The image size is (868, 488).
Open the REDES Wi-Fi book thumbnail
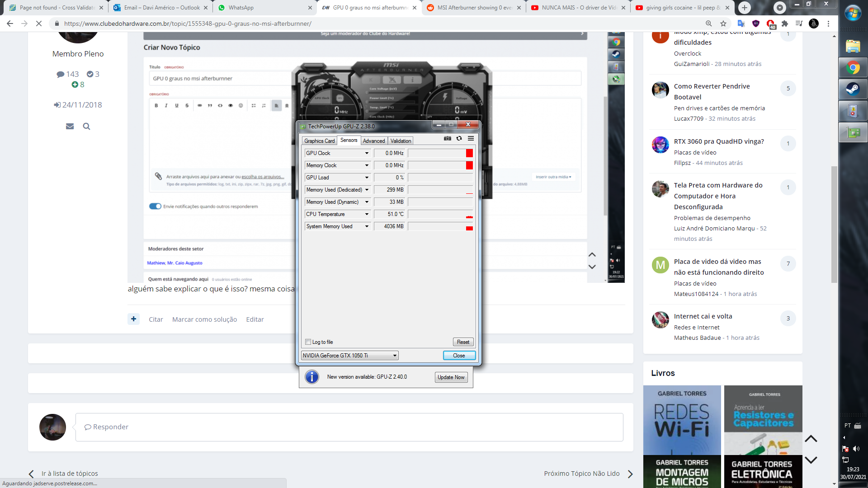tap(682, 420)
